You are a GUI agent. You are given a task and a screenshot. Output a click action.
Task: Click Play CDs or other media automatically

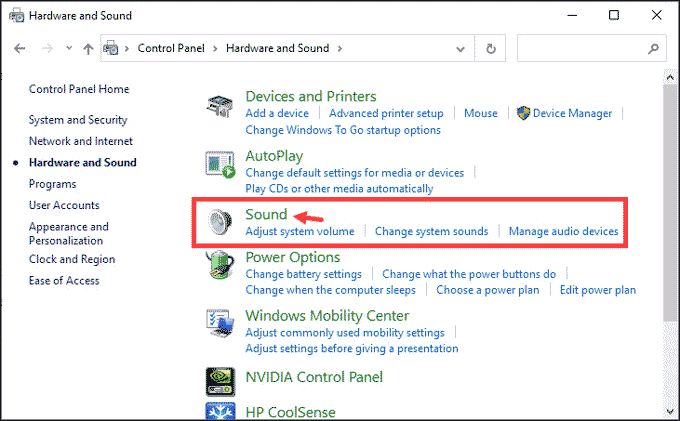pos(339,189)
